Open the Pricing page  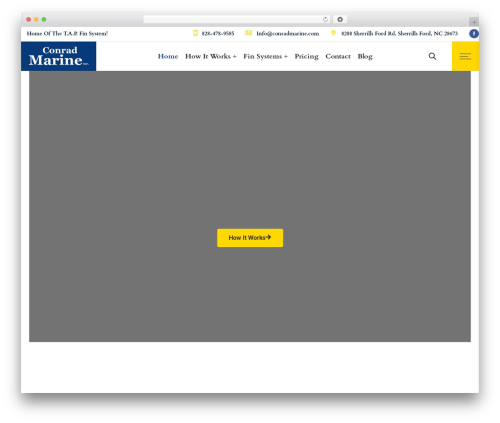[x=307, y=56]
